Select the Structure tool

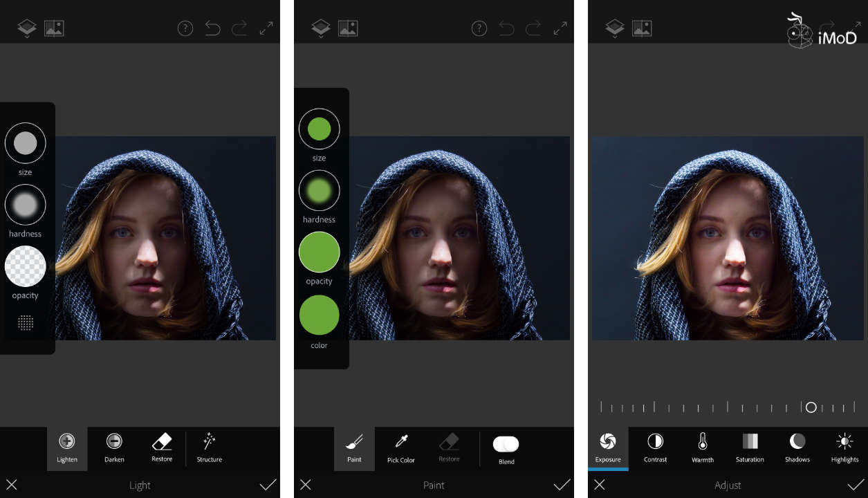pos(209,448)
